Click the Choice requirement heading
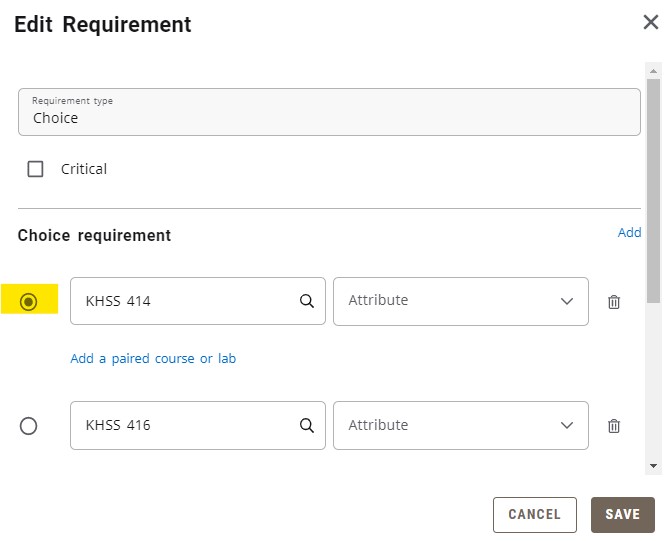This screenshot has height=541, width=665. [x=94, y=235]
